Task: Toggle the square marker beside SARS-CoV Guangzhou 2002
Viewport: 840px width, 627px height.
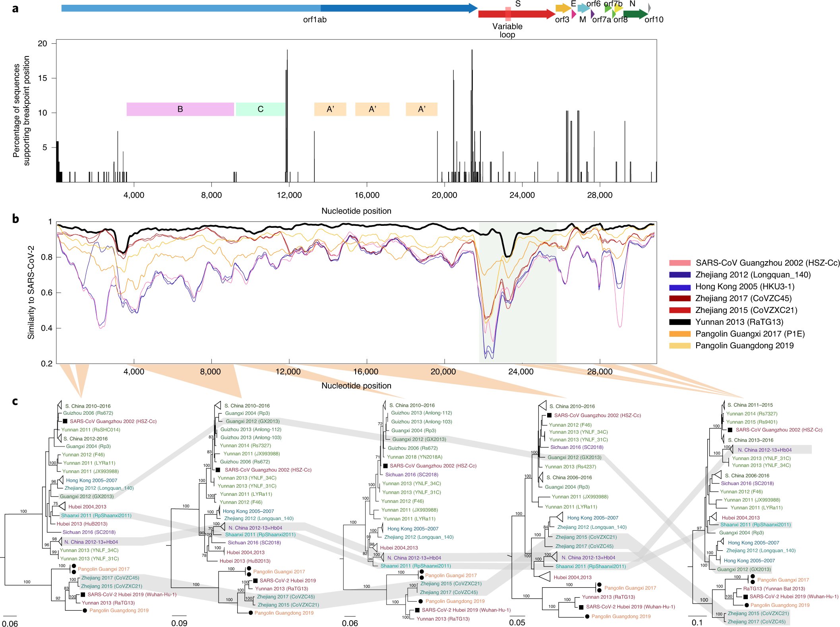Action: (x=65, y=421)
